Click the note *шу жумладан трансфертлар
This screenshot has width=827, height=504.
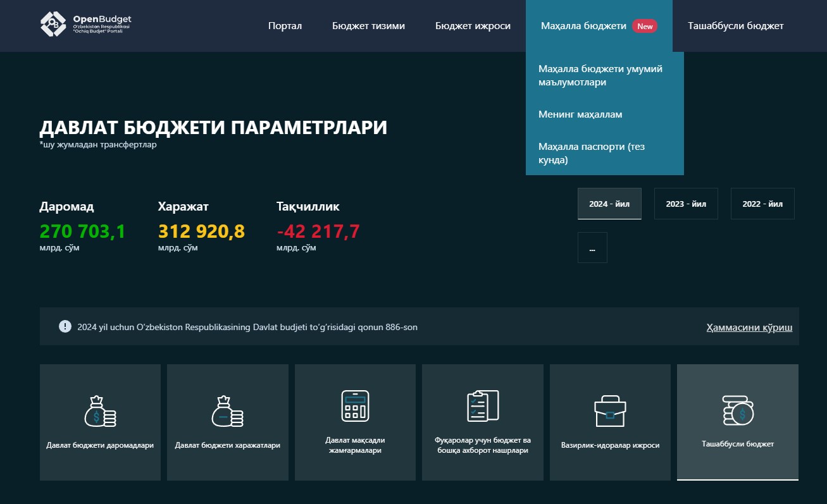[98, 145]
